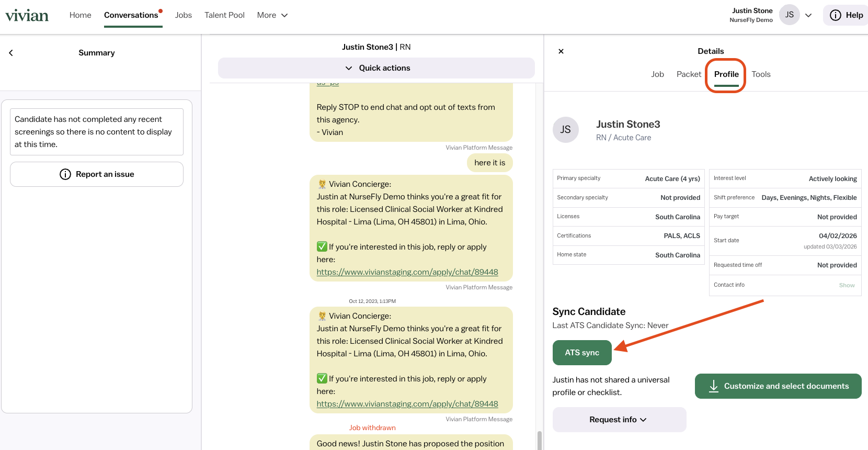Viewport: 868px width, 450px height.
Task: Click the 'Acute Care (4 yrs)' specialty value
Action: pos(672,179)
